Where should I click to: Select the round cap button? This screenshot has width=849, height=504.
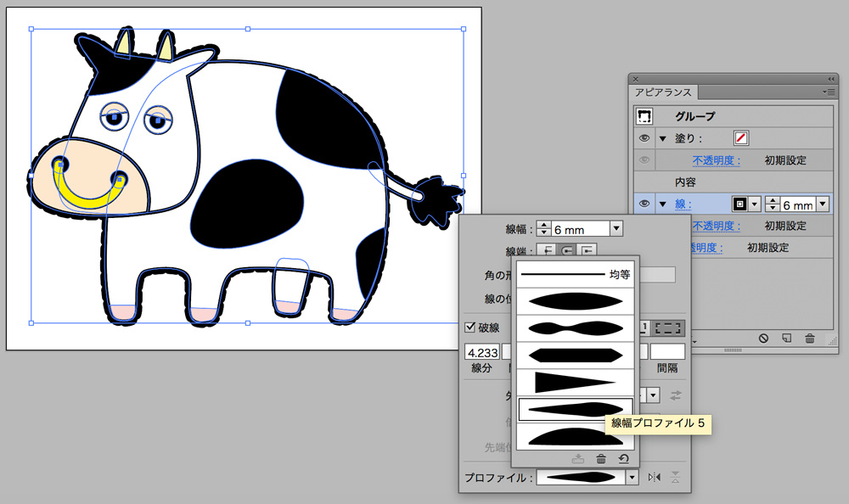[566, 250]
